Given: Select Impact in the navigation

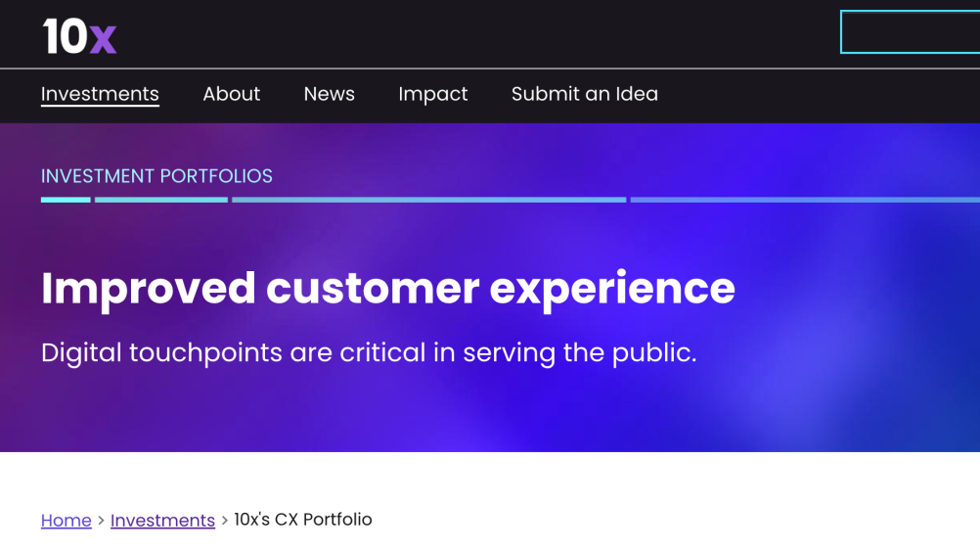Looking at the screenshot, I should pos(432,94).
